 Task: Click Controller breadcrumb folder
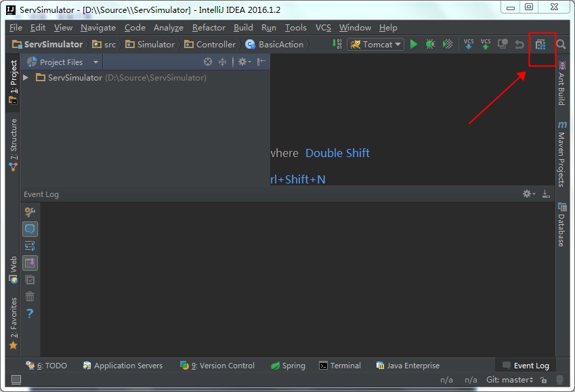tap(210, 45)
